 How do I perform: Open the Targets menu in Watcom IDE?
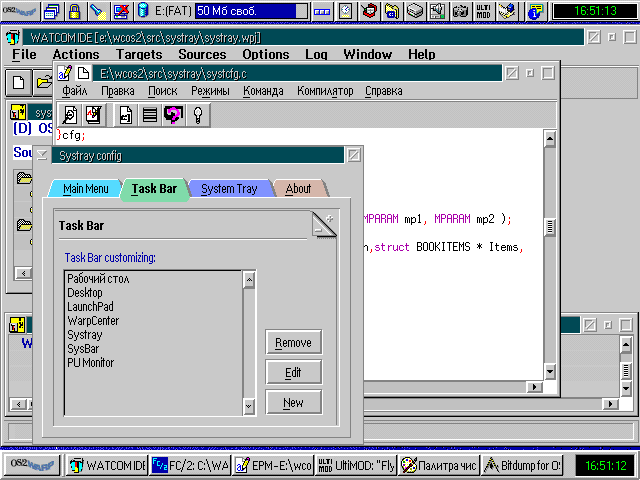pyautogui.click(x=138, y=54)
